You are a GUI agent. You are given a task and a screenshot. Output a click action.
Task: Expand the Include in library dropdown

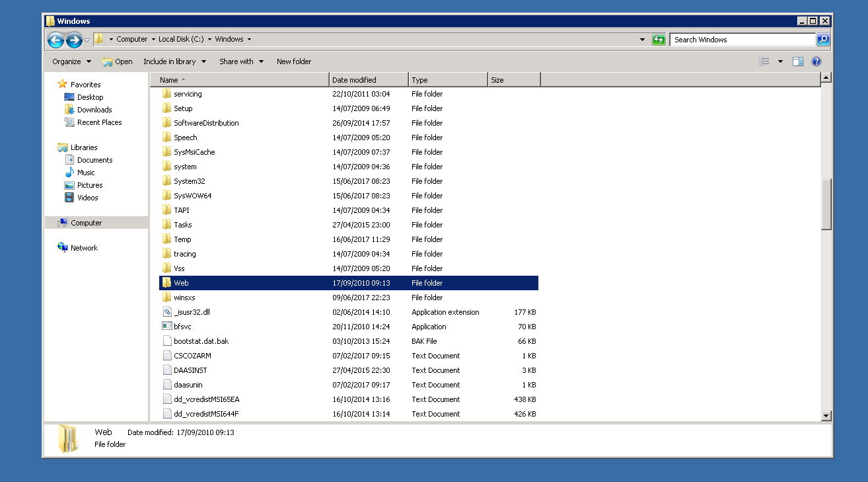(x=174, y=61)
